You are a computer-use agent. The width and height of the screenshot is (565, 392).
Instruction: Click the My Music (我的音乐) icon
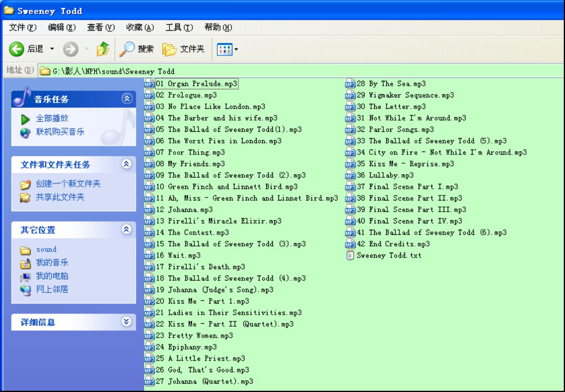pos(25,263)
